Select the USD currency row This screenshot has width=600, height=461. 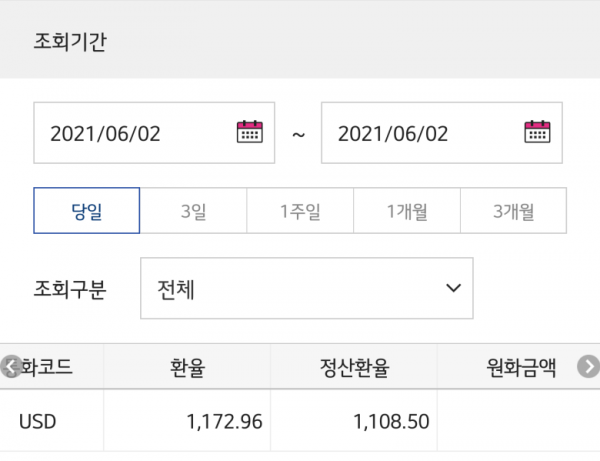tap(300, 421)
